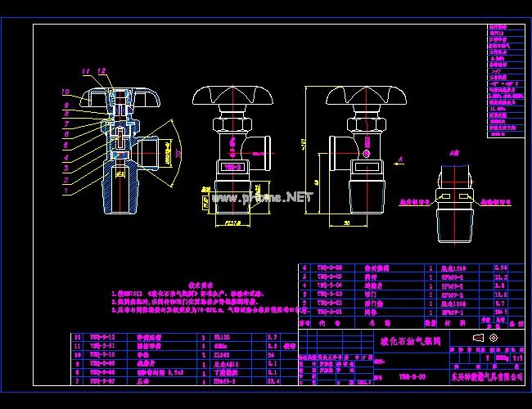
Task: Click the 阀体 part name in row 1
Action: click(x=372, y=312)
